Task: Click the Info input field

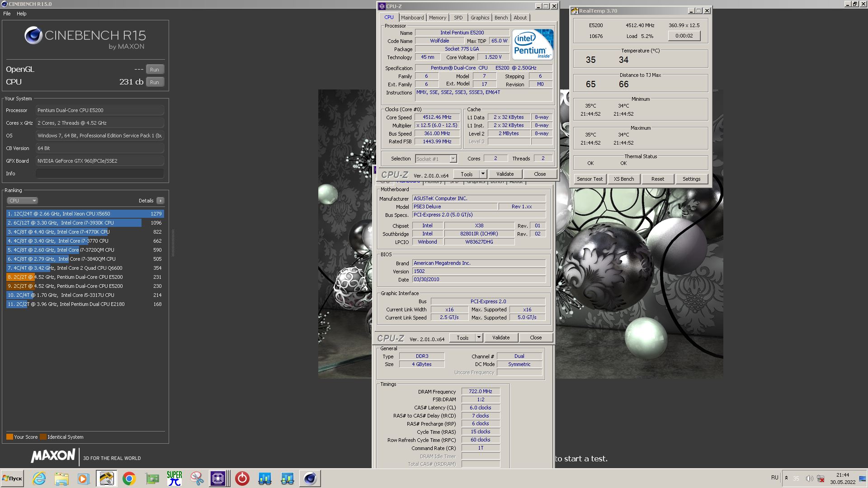Action: [x=100, y=174]
